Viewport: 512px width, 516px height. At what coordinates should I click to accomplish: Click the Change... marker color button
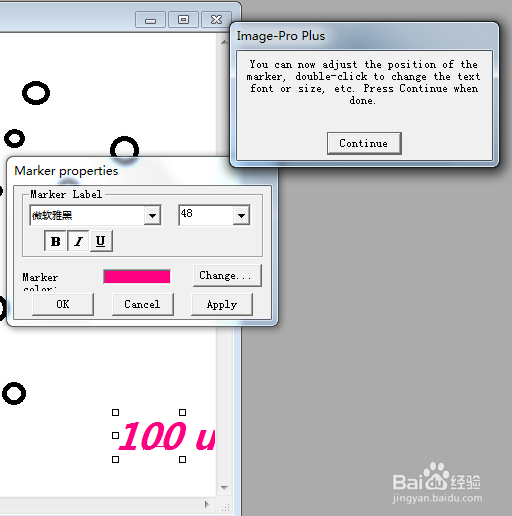point(227,275)
